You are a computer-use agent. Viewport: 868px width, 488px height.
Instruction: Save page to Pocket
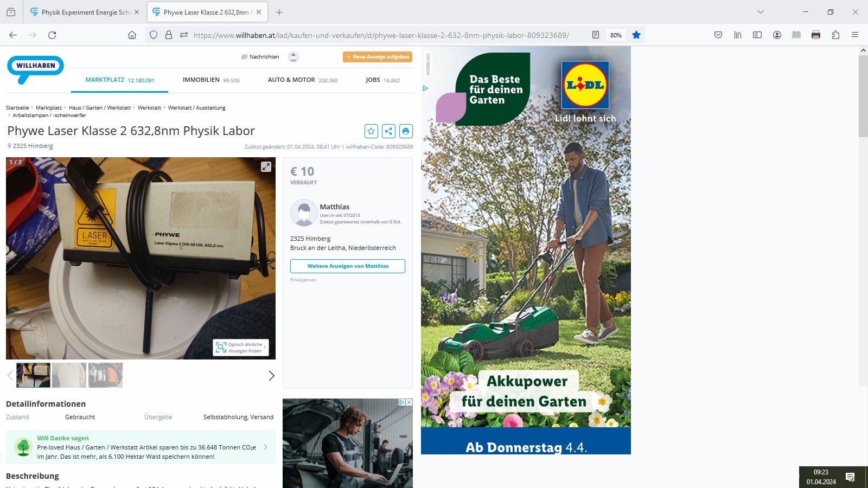(718, 35)
